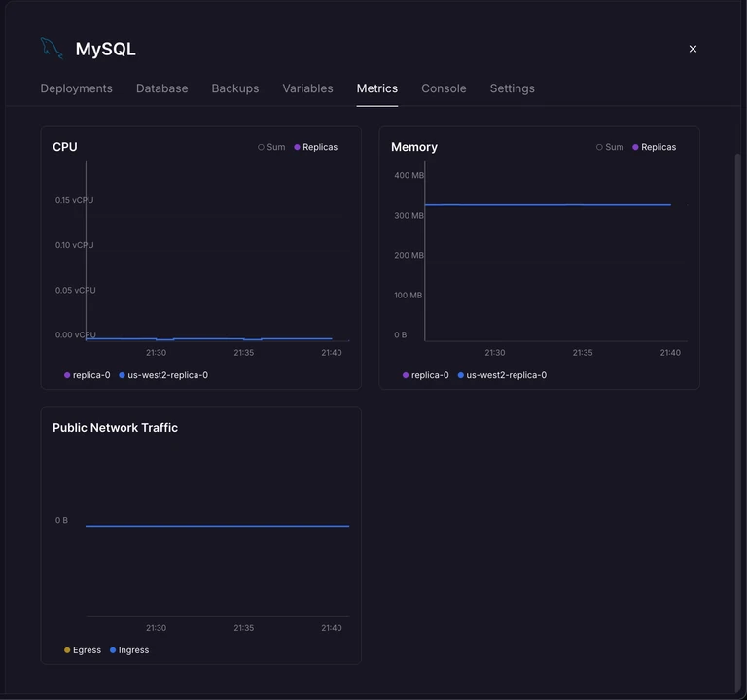Select Replicas mode in CPU chart
Screen dimensions: 747x700
point(315,147)
